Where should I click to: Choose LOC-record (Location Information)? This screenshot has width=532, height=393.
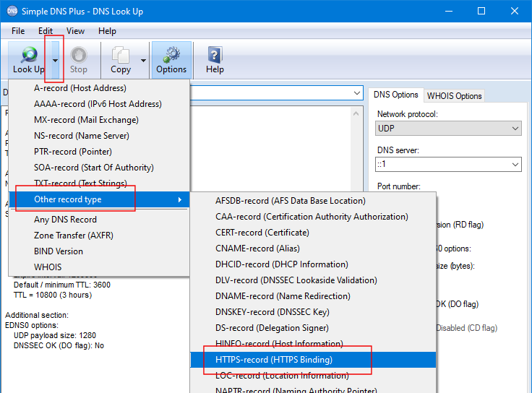tap(313, 376)
